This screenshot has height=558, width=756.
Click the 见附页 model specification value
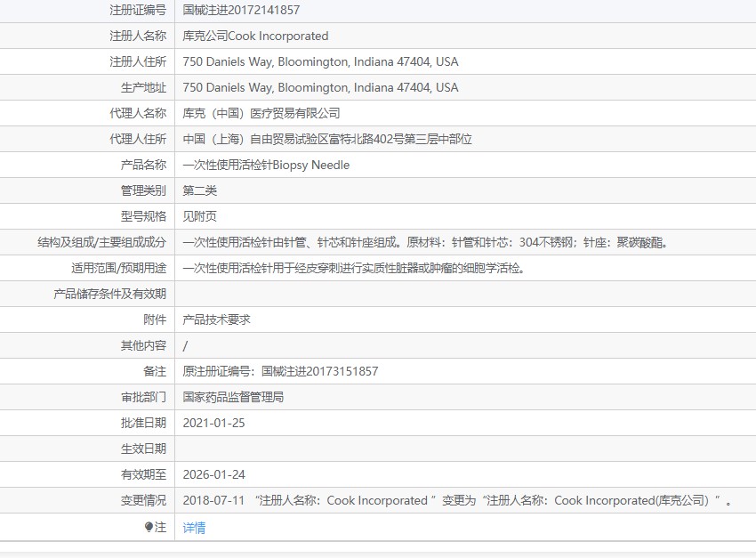click(x=200, y=216)
